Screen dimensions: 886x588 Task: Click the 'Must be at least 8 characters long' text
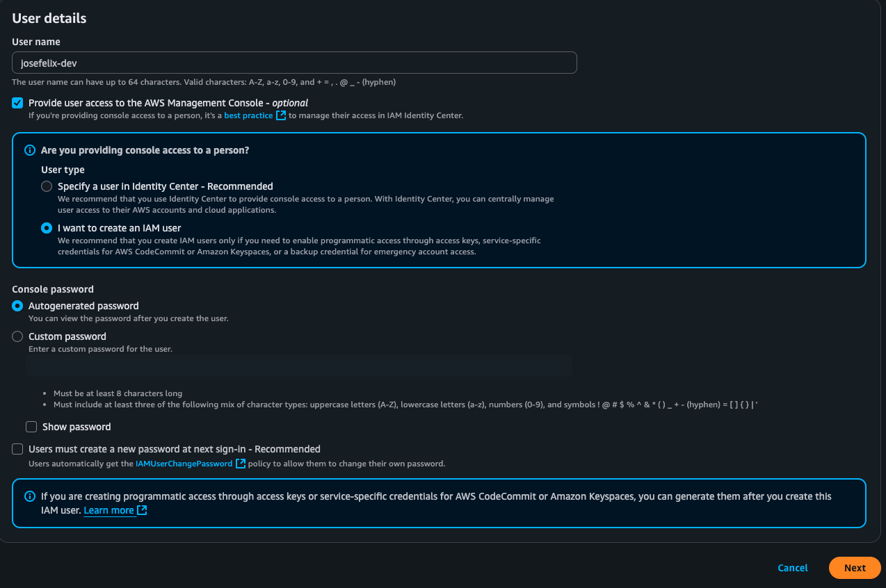pyautogui.click(x=118, y=393)
